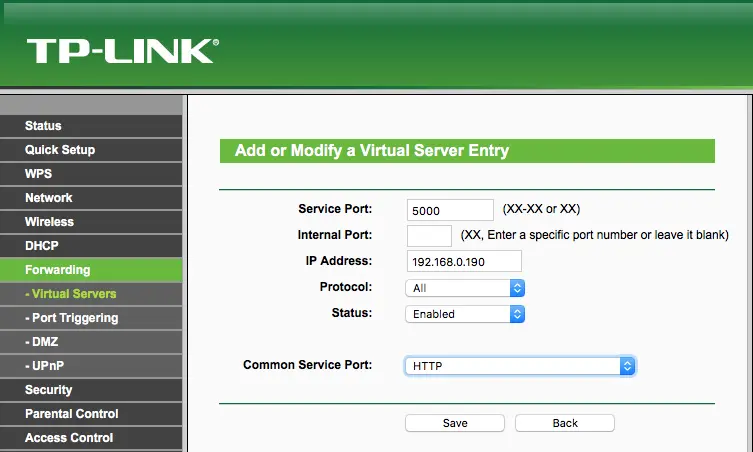This screenshot has width=753, height=452.
Task: Open the DMZ submenu item
Action: (91, 342)
